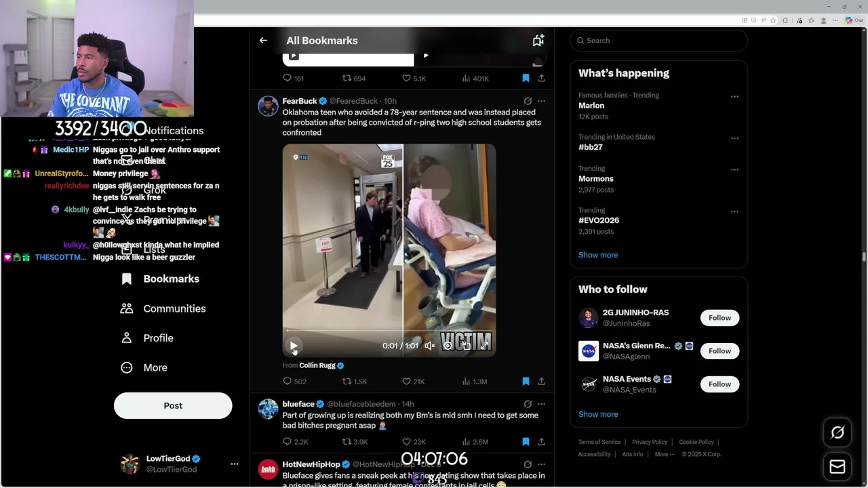This screenshot has width=868, height=488.
Task: Open Profile in sidebar
Action: (147, 338)
